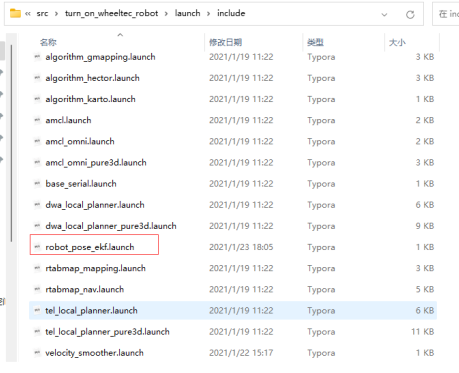Select rtabmap_nav.launch file
Screen dimensions: 459x373
tap(85, 289)
